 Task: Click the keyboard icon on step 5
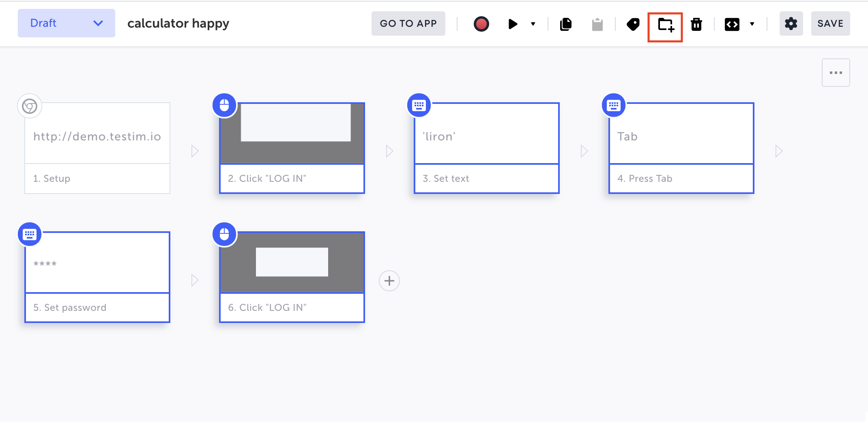(30, 235)
